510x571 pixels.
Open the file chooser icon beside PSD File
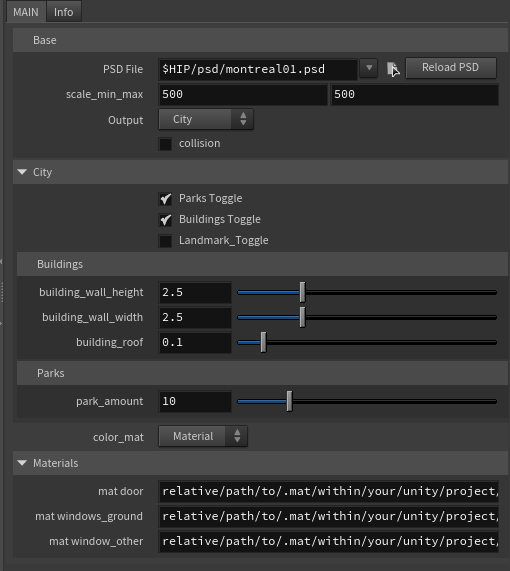pyautogui.click(x=393, y=69)
